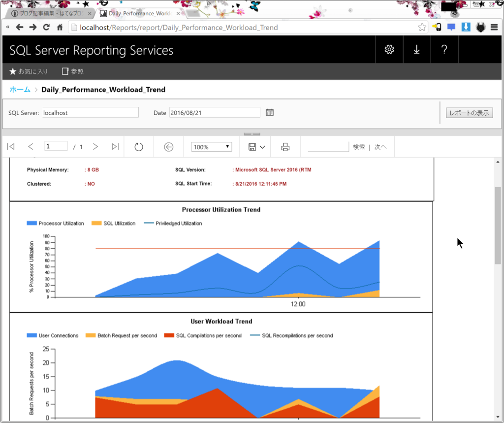Image resolution: width=504 pixels, height=423 pixels.
Task: Focus the Date input field
Action: pos(215,113)
